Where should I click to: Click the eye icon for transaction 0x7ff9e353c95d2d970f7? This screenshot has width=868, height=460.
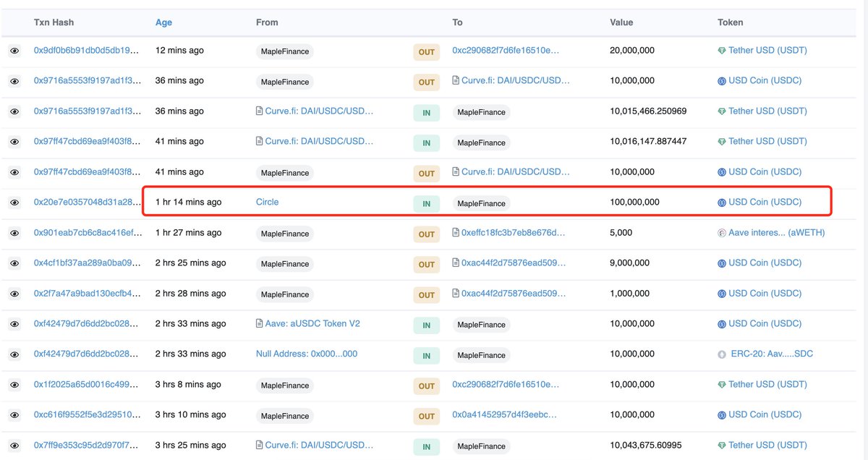(14, 446)
